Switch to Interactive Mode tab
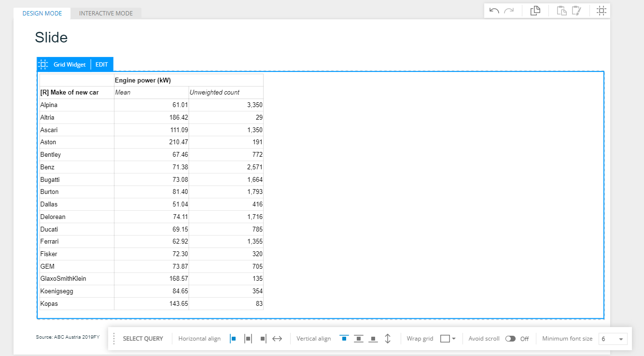The height and width of the screenshot is (356, 644). click(106, 14)
